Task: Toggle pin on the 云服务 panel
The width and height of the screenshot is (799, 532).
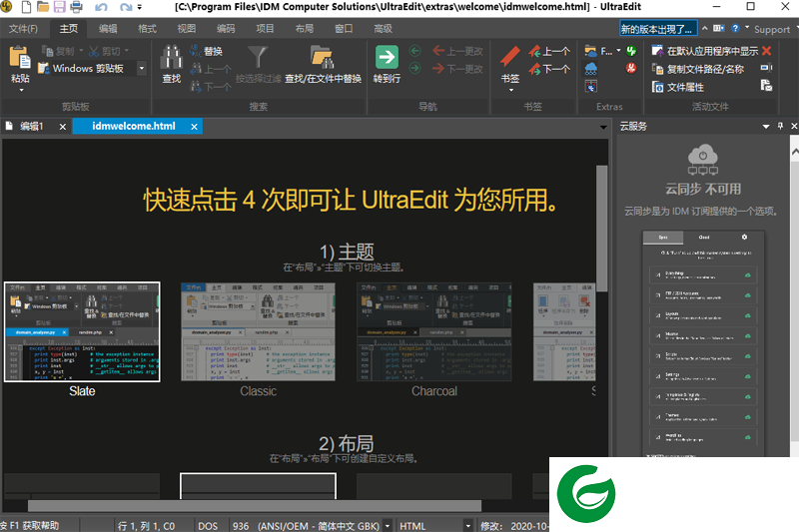Action: 780,126
